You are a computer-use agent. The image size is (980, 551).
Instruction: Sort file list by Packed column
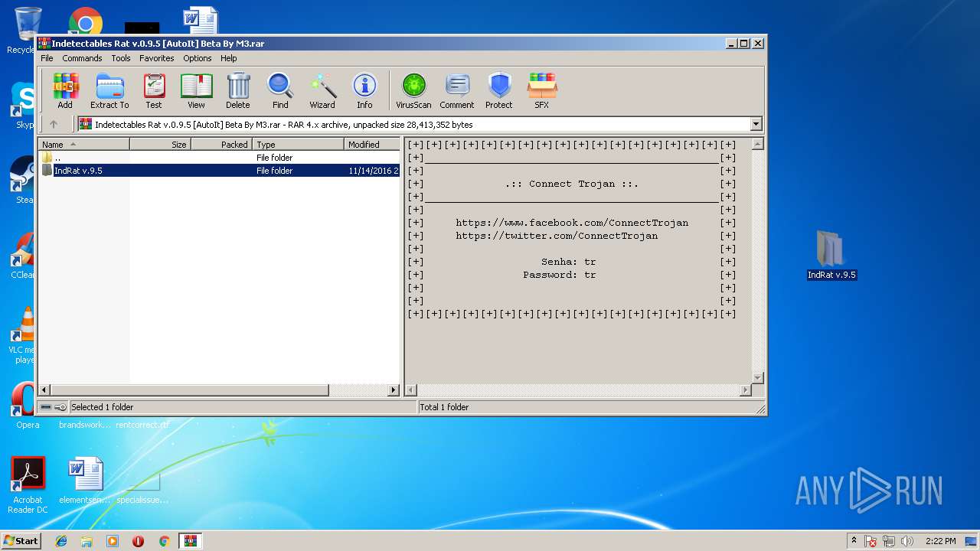[x=221, y=144]
